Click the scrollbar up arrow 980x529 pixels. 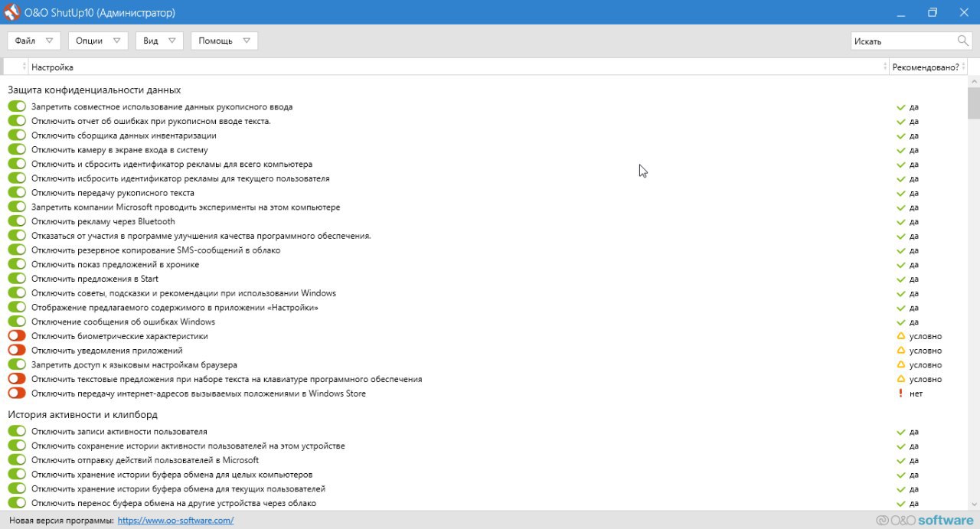(973, 81)
